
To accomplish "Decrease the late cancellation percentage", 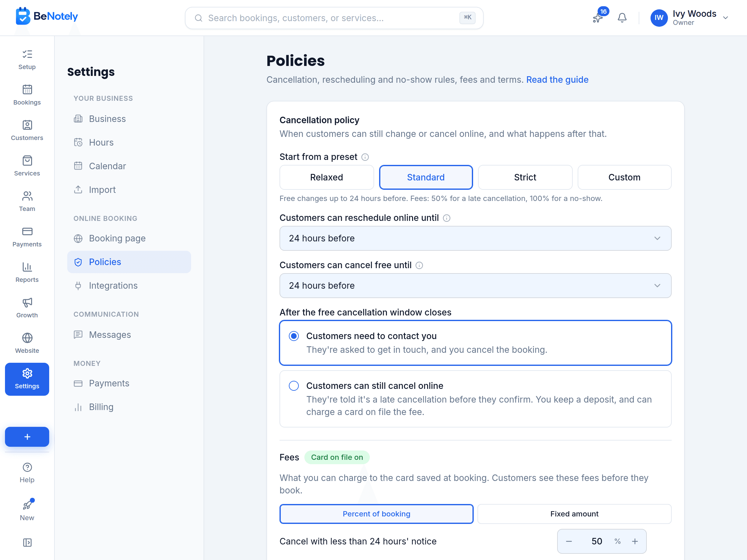I will [569, 541].
